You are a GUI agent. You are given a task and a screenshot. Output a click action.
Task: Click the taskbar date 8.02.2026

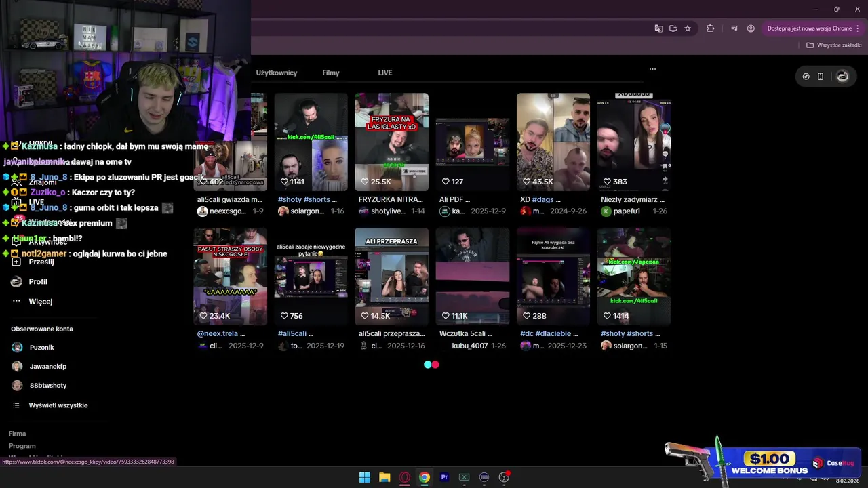pos(847,481)
